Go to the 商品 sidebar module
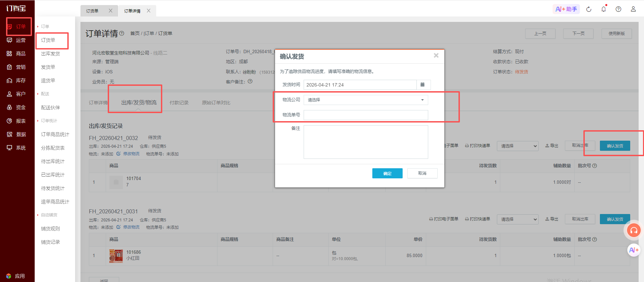644x282 pixels. 16,54
